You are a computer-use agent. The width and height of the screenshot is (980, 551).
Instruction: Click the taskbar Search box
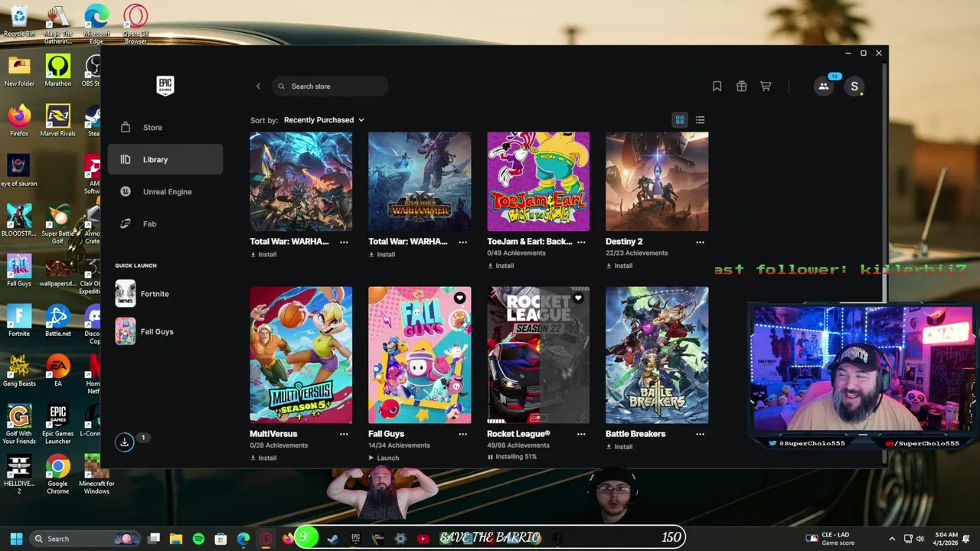pos(84,539)
